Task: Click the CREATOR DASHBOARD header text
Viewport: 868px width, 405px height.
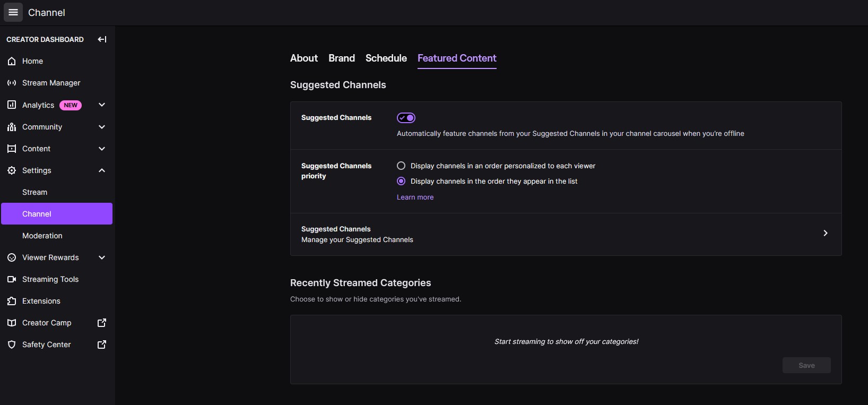Action: 45,39
